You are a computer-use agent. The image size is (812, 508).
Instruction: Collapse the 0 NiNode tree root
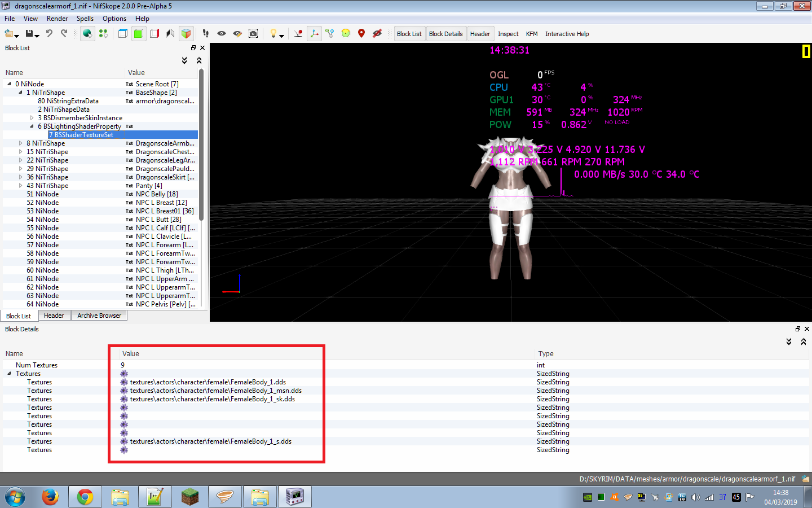9,84
